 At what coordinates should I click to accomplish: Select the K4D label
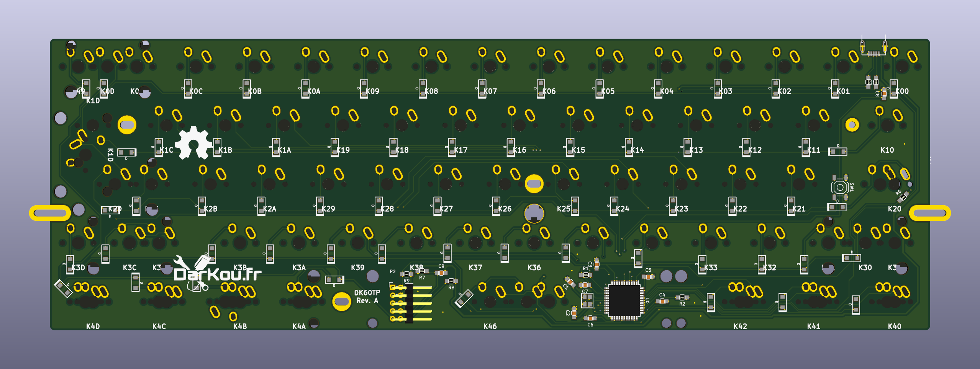point(93,327)
